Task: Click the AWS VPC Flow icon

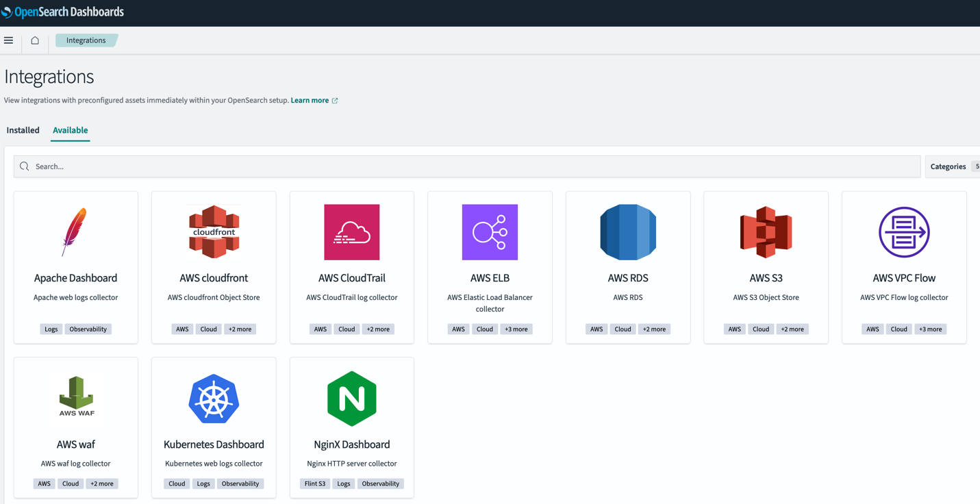Action: click(x=904, y=232)
